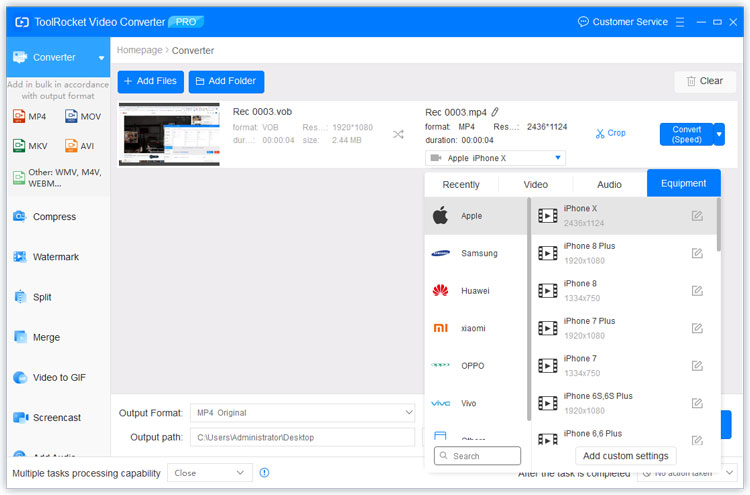This screenshot has width=750, height=495.
Task: Select MP4 output format icon
Action: pos(19,116)
